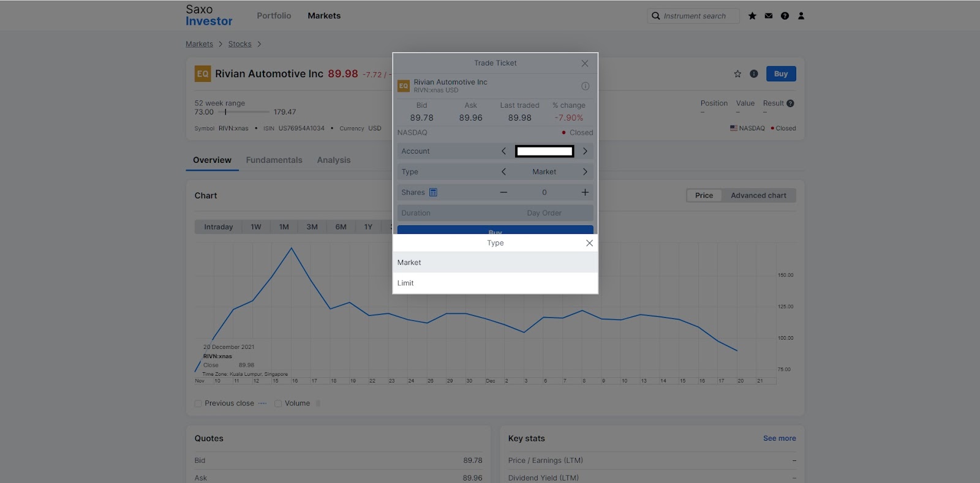Click the Rivian Automotive Inc page title
Image resolution: width=980 pixels, height=483 pixels.
[269, 74]
